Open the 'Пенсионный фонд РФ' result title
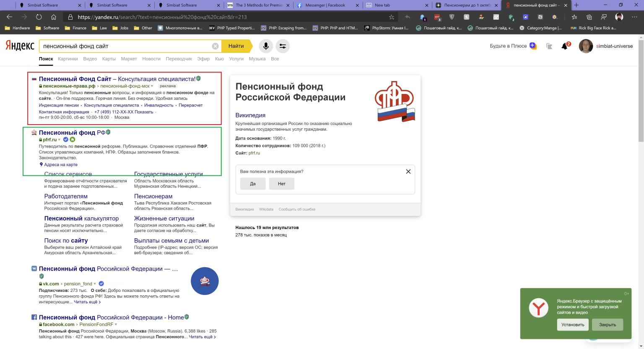Viewport: 644px width, 349px height. [72, 133]
